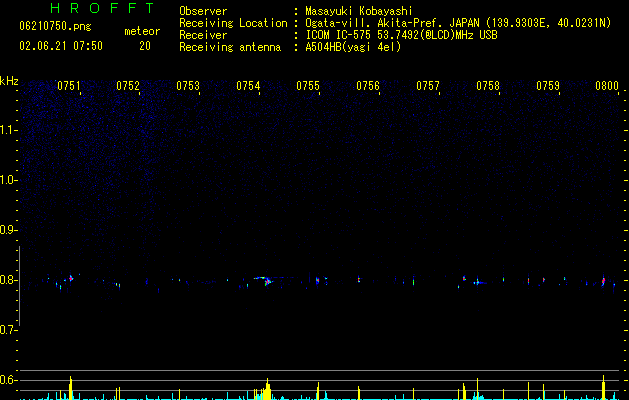The height and width of the screenshot is (400, 629).
Task: Click the HROFFT title text
Action: tap(102, 8)
